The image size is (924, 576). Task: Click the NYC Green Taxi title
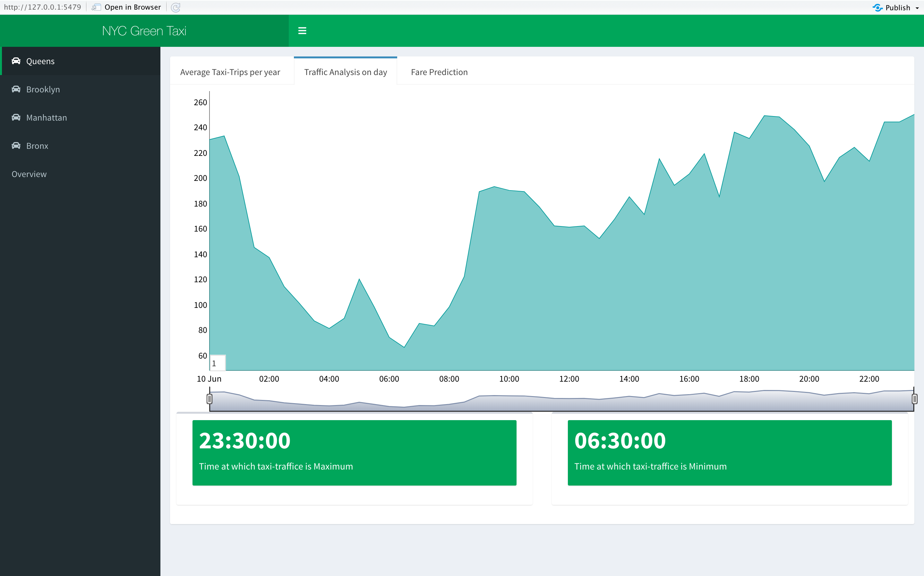(144, 30)
